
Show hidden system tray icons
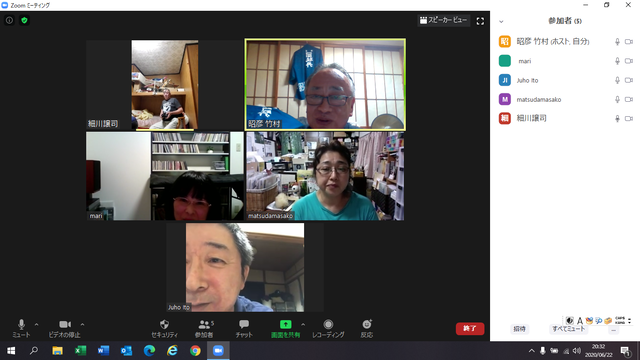coord(531,351)
